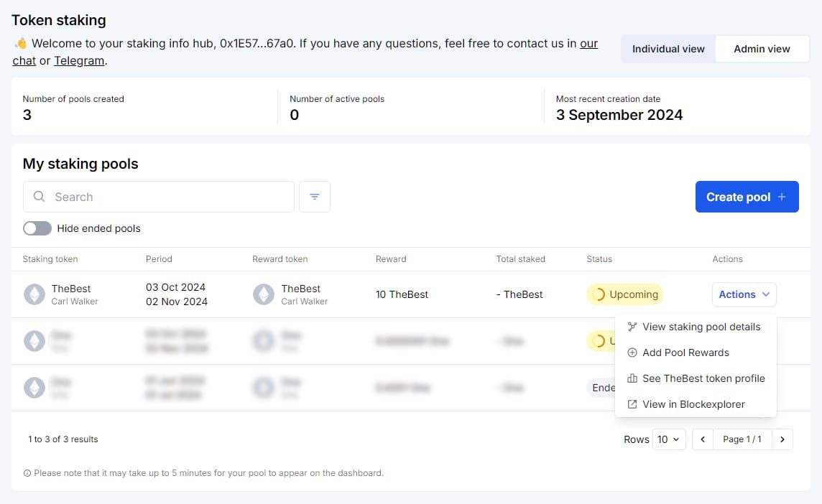Select Add Pool Rewards menu entry
The height and width of the screenshot is (504, 822).
click(695, 353)
